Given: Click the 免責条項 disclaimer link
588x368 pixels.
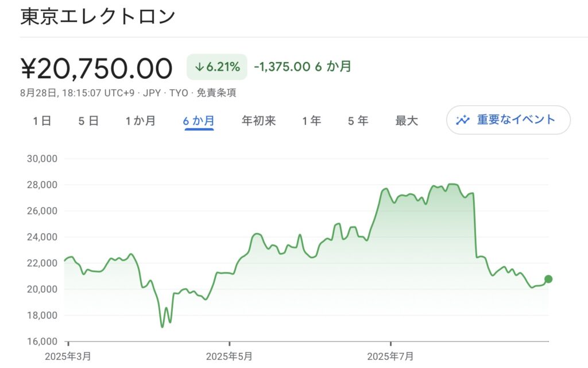Looking at the screenshot, I should [x=216, y=93].
